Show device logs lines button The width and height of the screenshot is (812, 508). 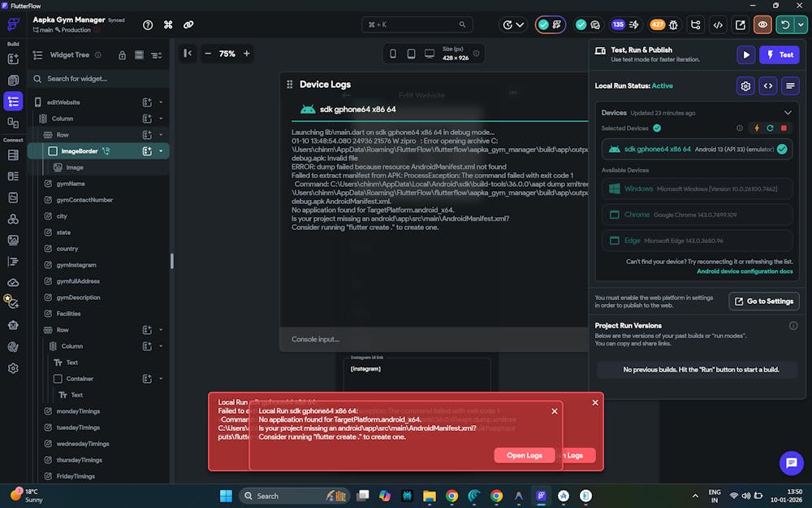[790, 86]
